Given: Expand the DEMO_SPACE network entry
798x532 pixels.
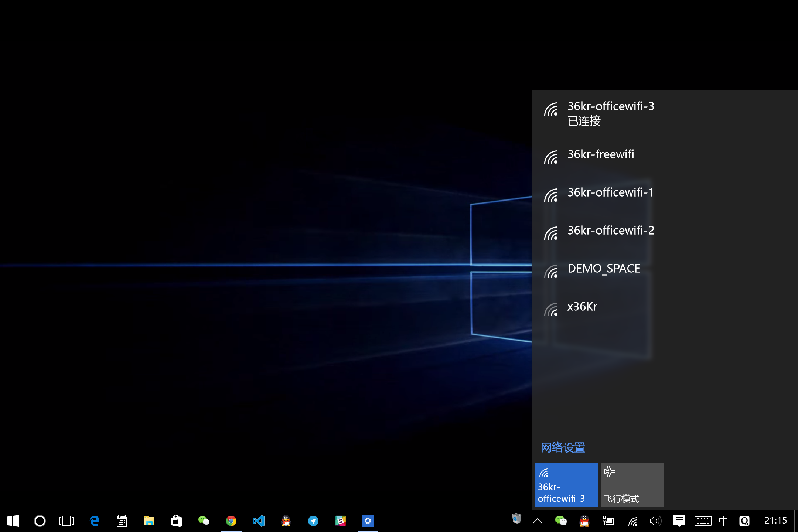Looking at the screenshot, I should coord(604,269).
